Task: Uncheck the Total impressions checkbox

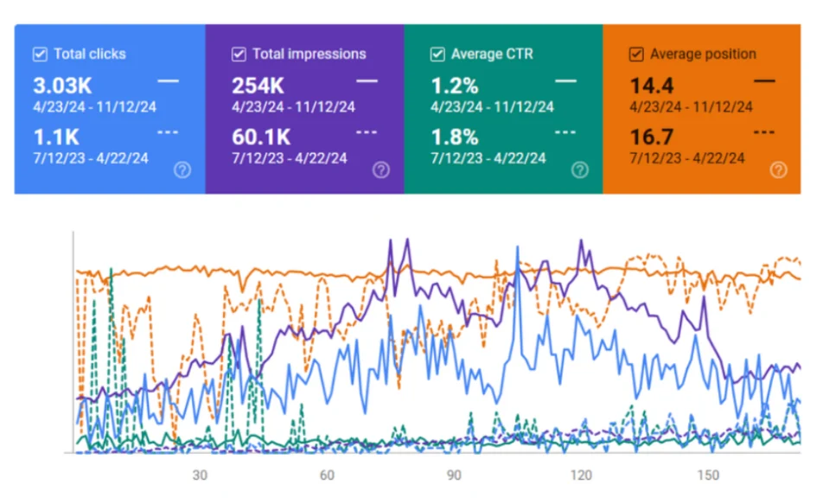Action: click(239, 54)
